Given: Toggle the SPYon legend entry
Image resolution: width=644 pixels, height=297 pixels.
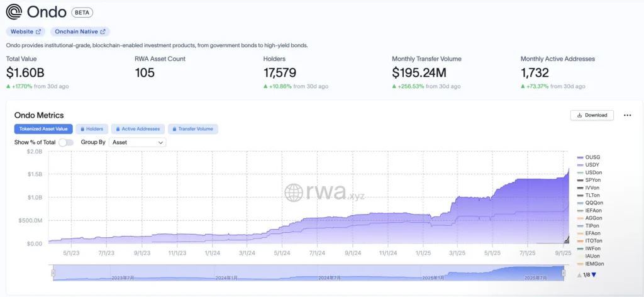Looking at the screenshot, I should point(591,180).
